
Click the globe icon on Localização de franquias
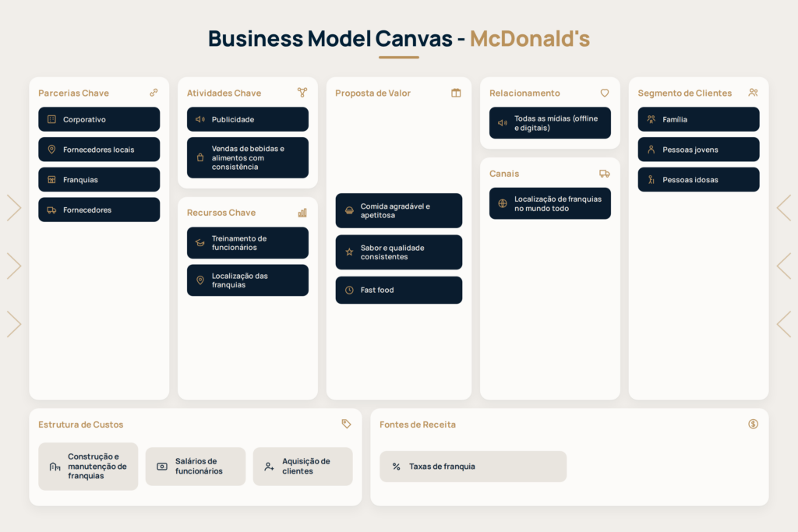(x=503, y=203)
